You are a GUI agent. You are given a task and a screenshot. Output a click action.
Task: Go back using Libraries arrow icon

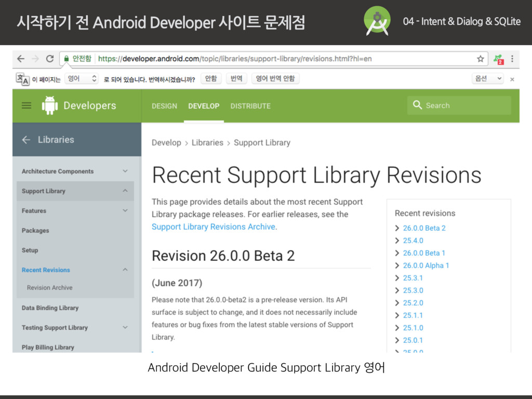tap(26, 140)
